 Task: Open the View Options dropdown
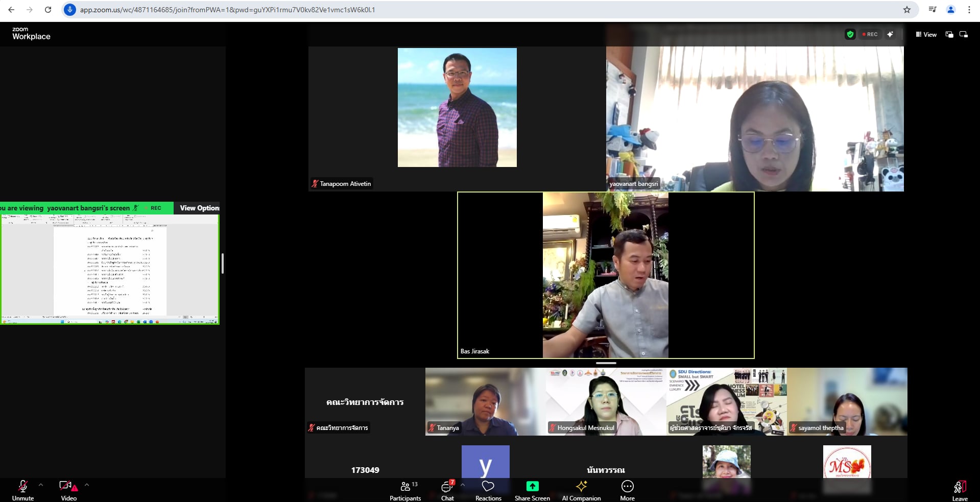[x=199, y=208]
